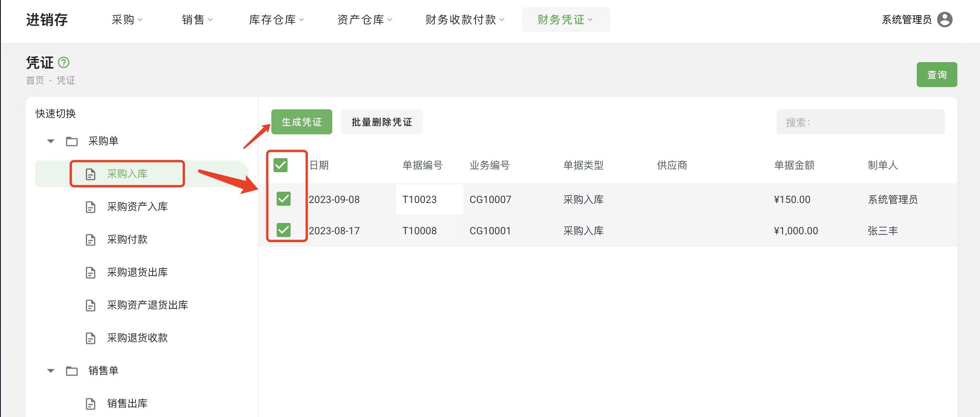Uncheck the select-all checkbox in table header

coord(280,165)
